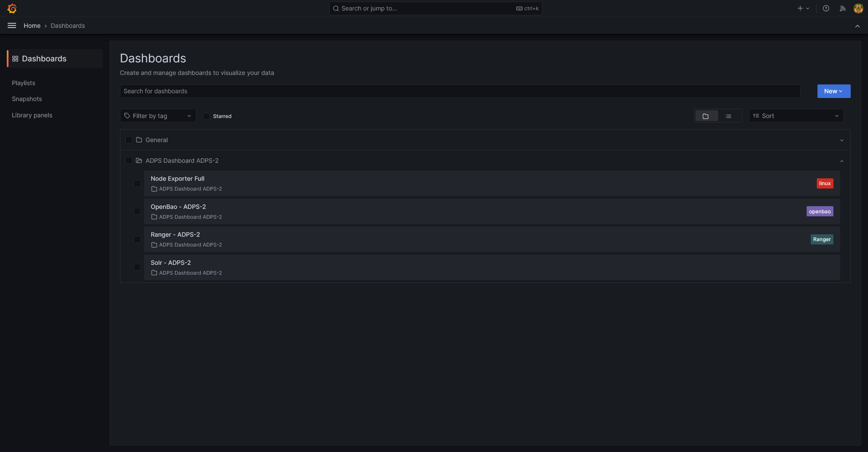The image size is (868, 452).
Task: Open the add new resource plus icon
Action: 800,8
